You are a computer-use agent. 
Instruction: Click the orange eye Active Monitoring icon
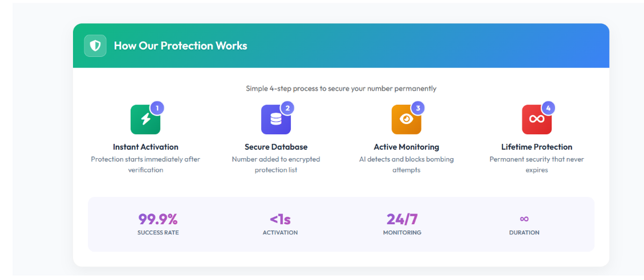coord(406,119)
